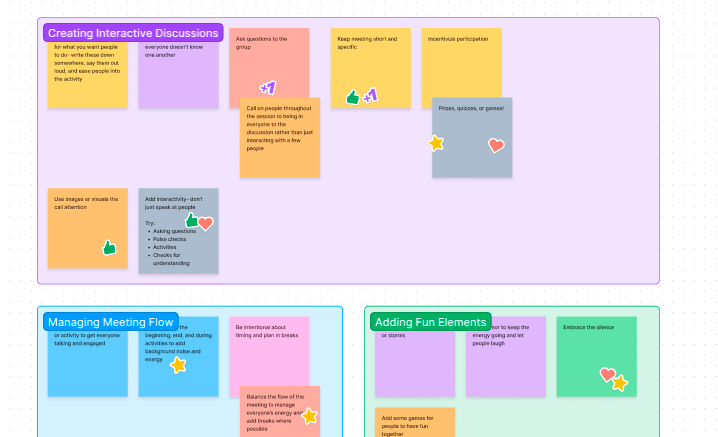This screenshot has height=437, width=718.
Task: Select star sticker on 'Embrace the silence' note
Action: pos(620,383)
